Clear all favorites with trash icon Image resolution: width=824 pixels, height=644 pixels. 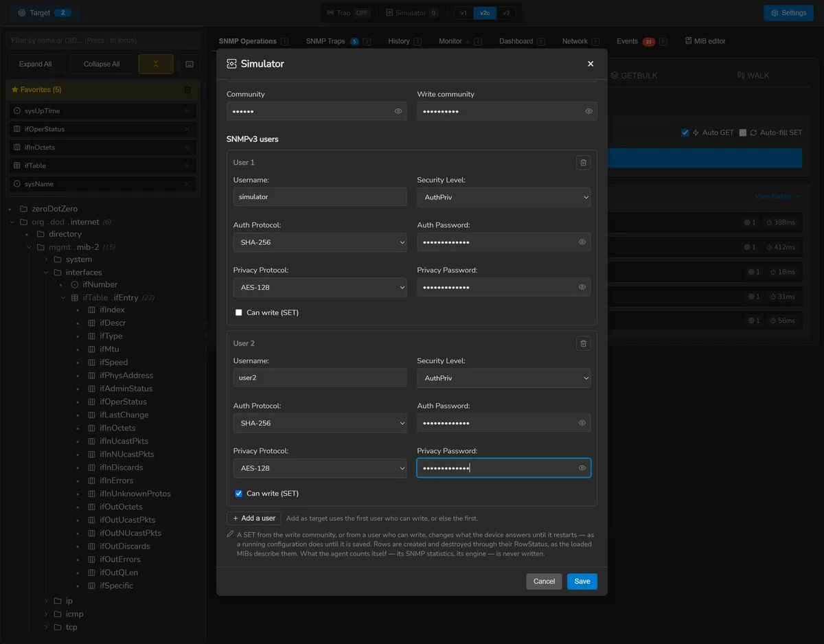187,90
